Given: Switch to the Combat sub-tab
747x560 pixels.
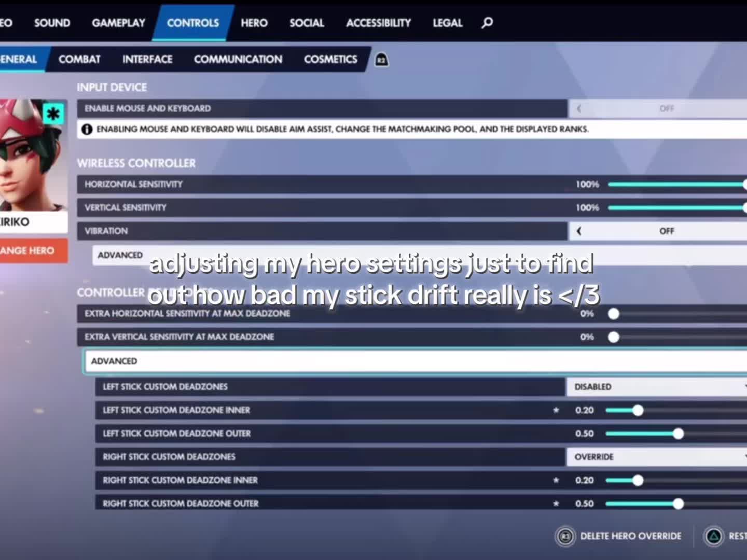Looking at the screenshot, I should tap(79, 59).
